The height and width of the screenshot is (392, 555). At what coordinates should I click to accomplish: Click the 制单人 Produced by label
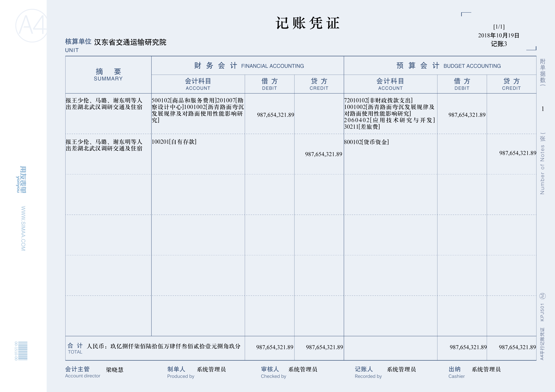181,372
